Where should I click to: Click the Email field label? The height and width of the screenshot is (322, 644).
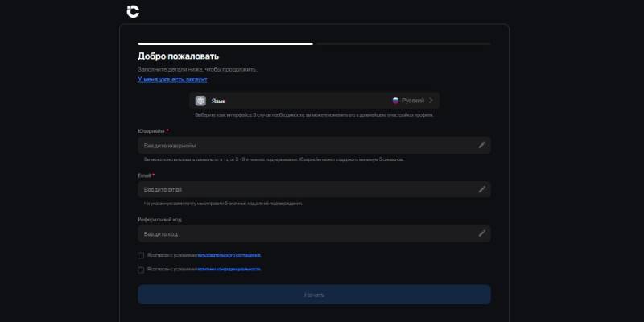pyautogui.click(x=144, y=175)
